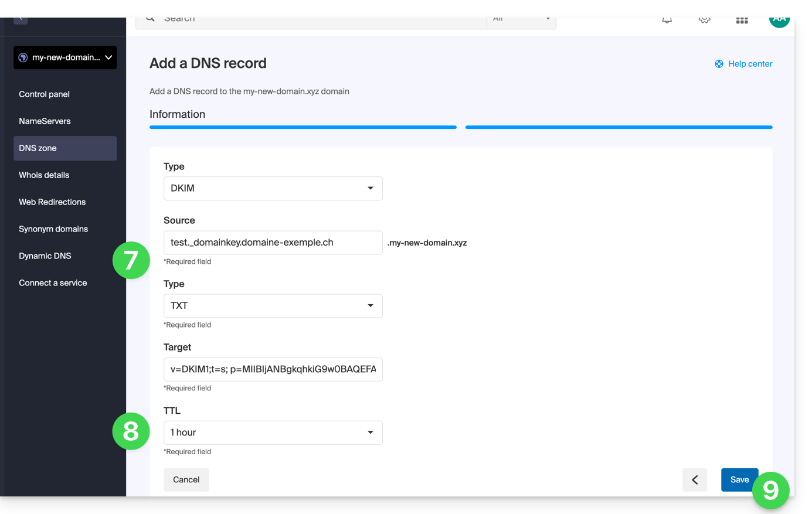Open Dynamic DNS in sidebar

45,256
